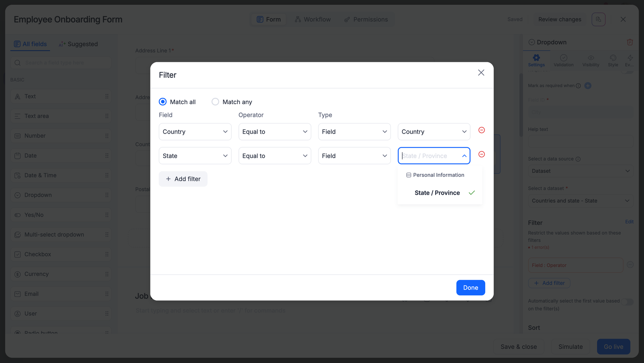Screen dimensions: 644x363
Task: Switch to the Suggested fields tab
Action: point(78,44)
